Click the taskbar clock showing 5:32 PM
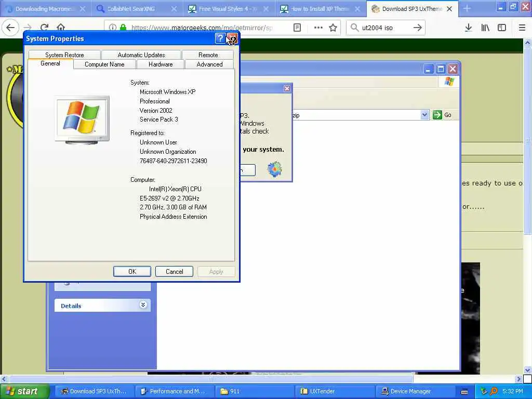 click(x=512, y=391)
